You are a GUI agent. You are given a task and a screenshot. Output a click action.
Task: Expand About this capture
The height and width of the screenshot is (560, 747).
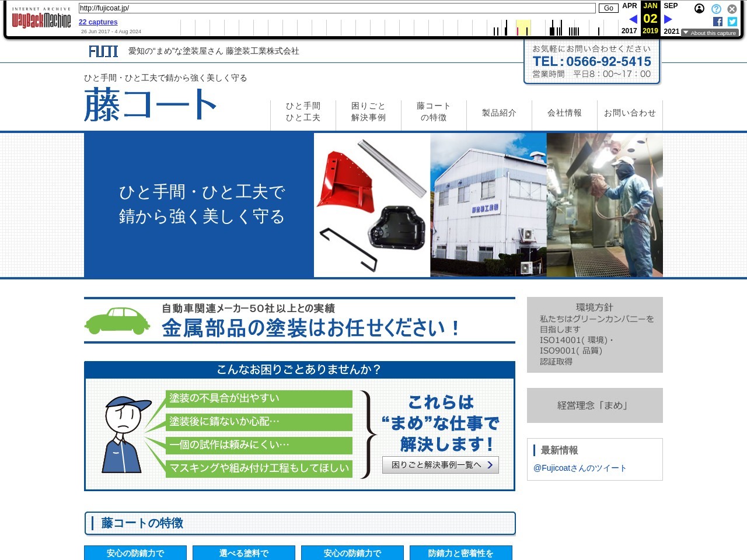[710, 33]
